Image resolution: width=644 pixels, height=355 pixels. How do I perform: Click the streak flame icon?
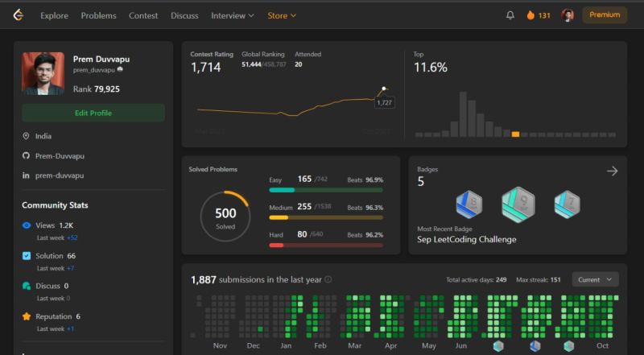(x=530, y=15)
